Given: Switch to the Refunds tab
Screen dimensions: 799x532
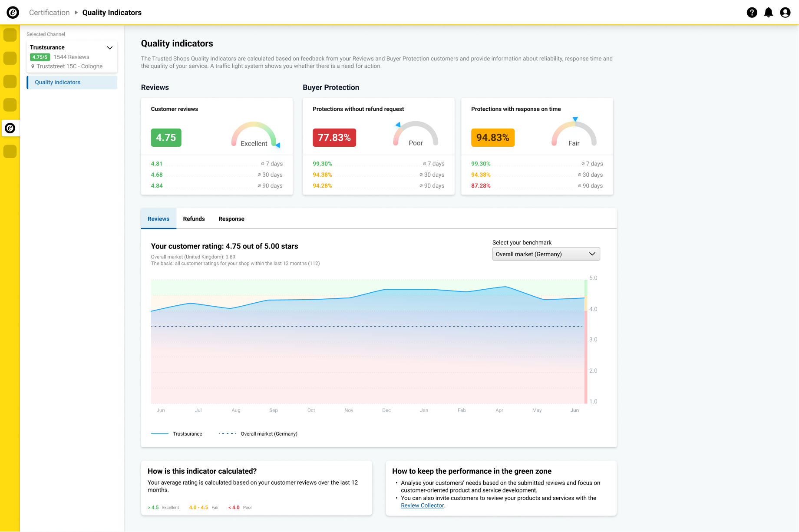Looking at the screenshot, I should 194,219.
